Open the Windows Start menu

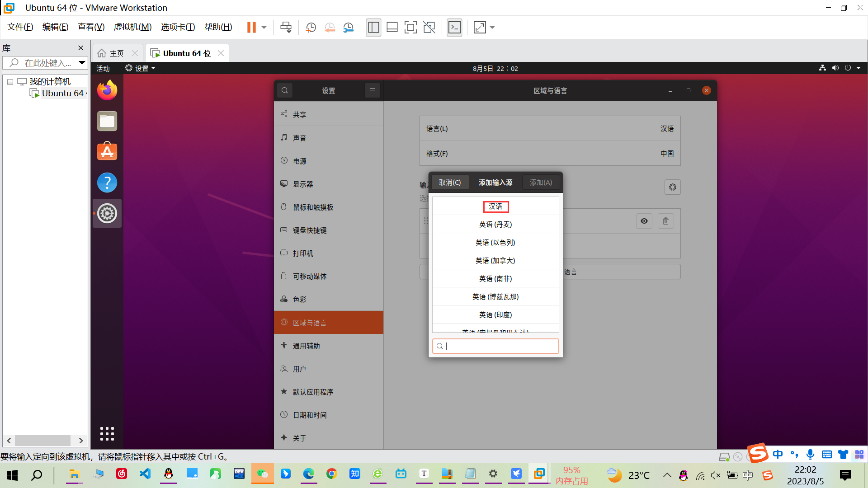(12, 475)
